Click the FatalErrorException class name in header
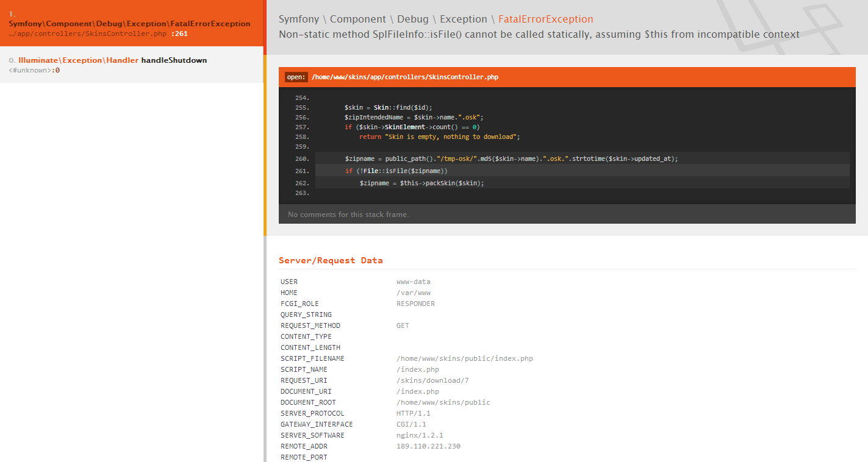 [x=545, y=20]
